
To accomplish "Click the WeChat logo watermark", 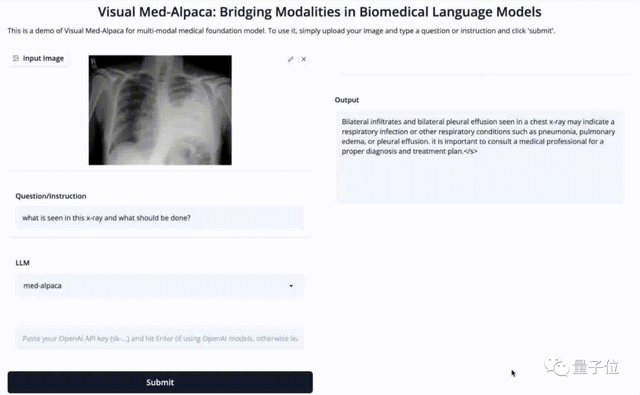I will point(556,367).
